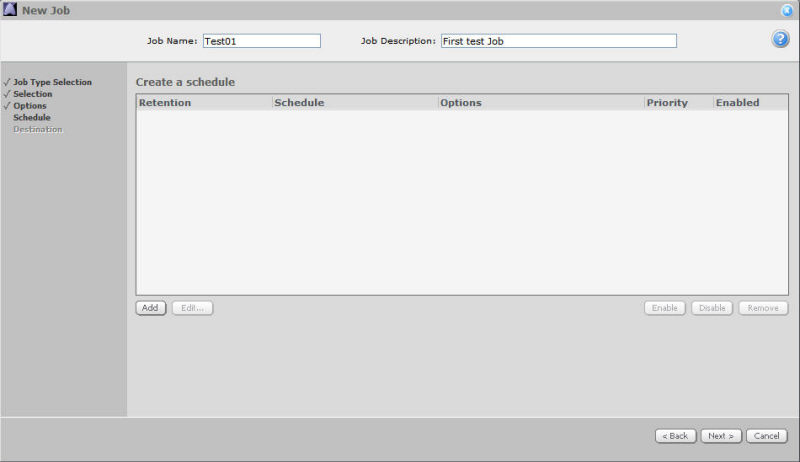
Task: Go back with the Back button
Action: (676, 436)
